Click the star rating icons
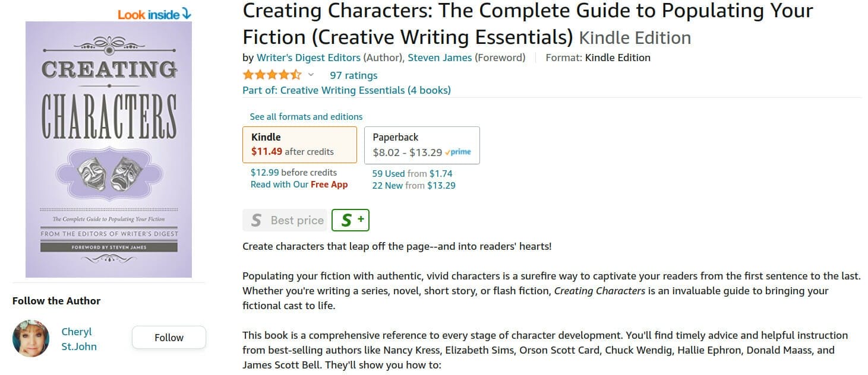 pos(272,75)
